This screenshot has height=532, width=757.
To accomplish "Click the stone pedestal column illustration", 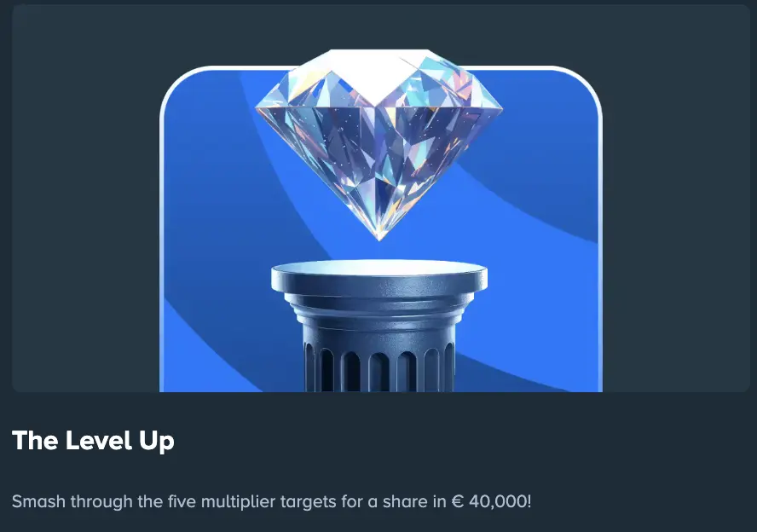I will tap(379, 326).
